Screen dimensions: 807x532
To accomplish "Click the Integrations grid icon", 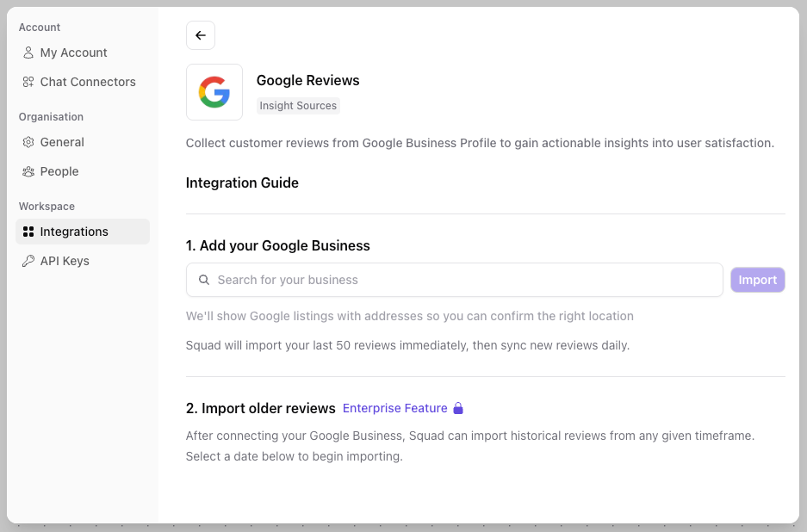I will (28, 232).
